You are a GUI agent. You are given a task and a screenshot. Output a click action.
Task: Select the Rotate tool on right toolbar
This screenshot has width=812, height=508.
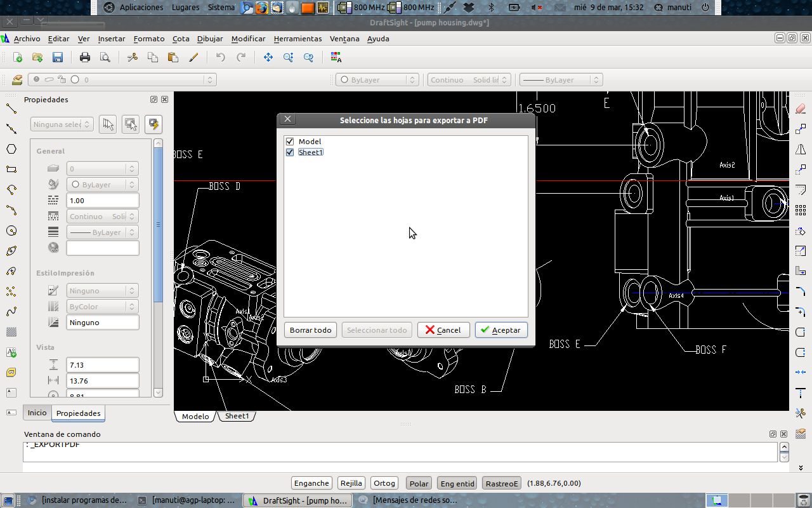(x=800, y=230)
